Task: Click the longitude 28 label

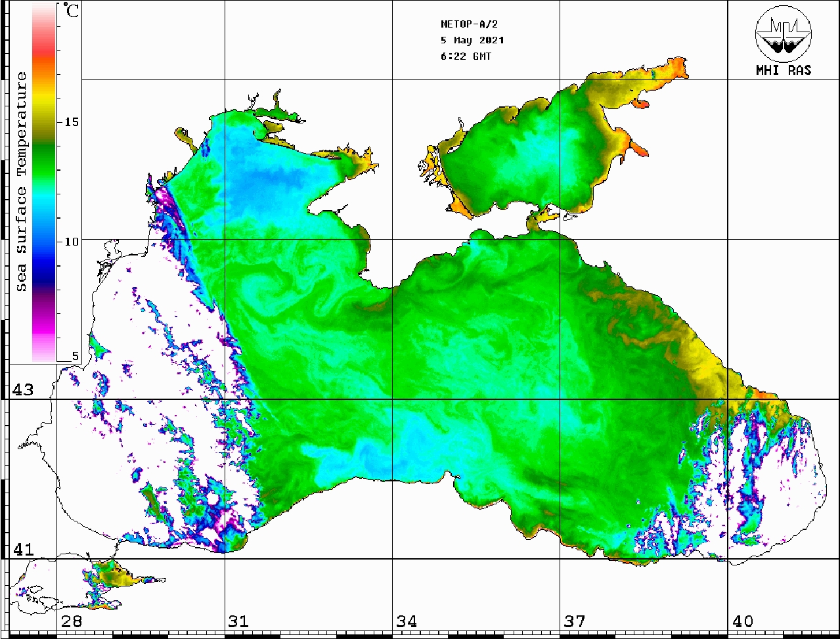Action: point(71,621)
